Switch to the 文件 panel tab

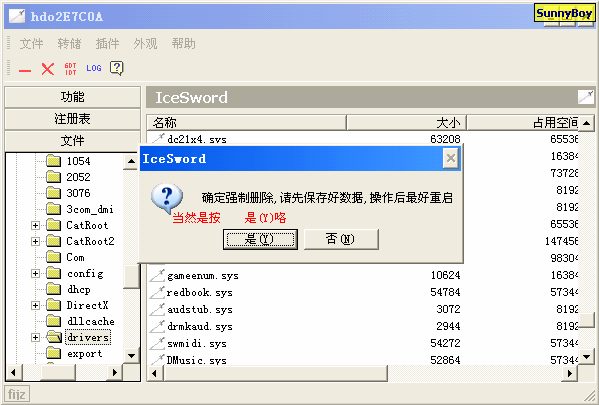pos(73,141)
